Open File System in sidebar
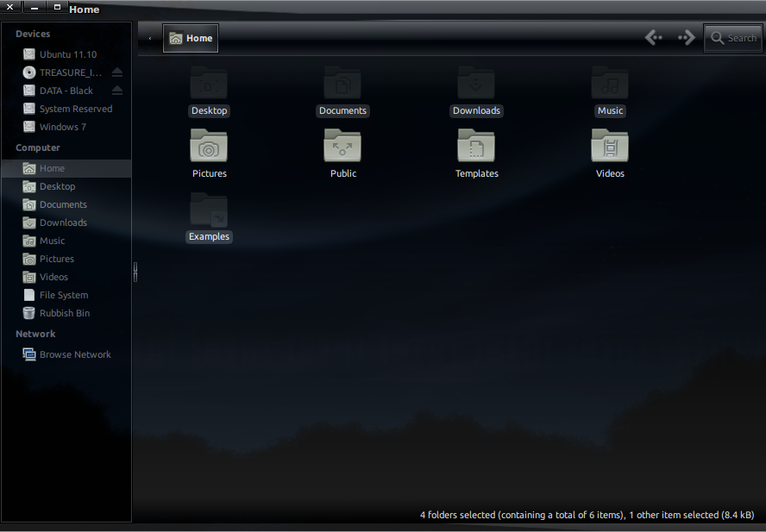This screenshot has width=766, height=532. 66,295
